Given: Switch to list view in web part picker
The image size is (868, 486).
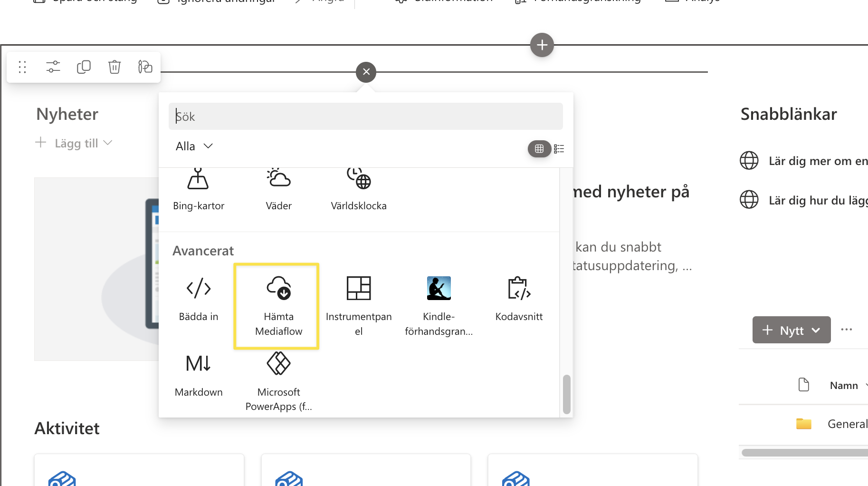Looking at the screenshot, I should [559, 149].
